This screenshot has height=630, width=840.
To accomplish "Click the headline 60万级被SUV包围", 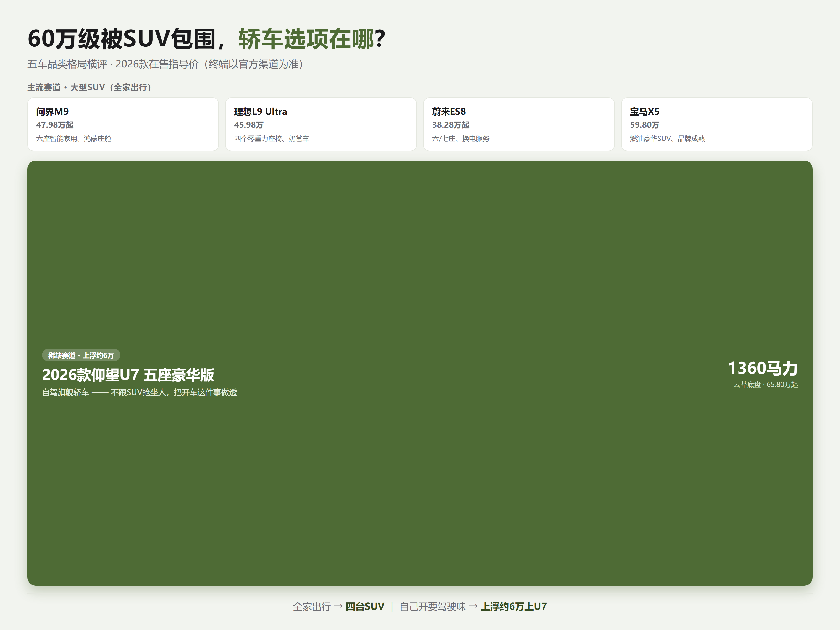I will [x=122, y=39].
